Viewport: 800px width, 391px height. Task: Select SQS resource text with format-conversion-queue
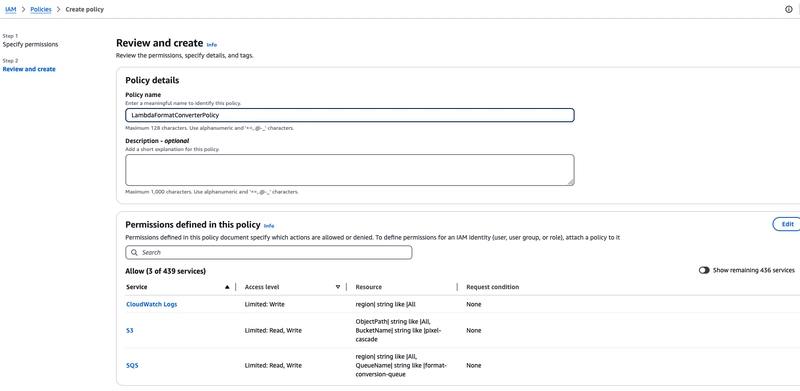point(401,365)
